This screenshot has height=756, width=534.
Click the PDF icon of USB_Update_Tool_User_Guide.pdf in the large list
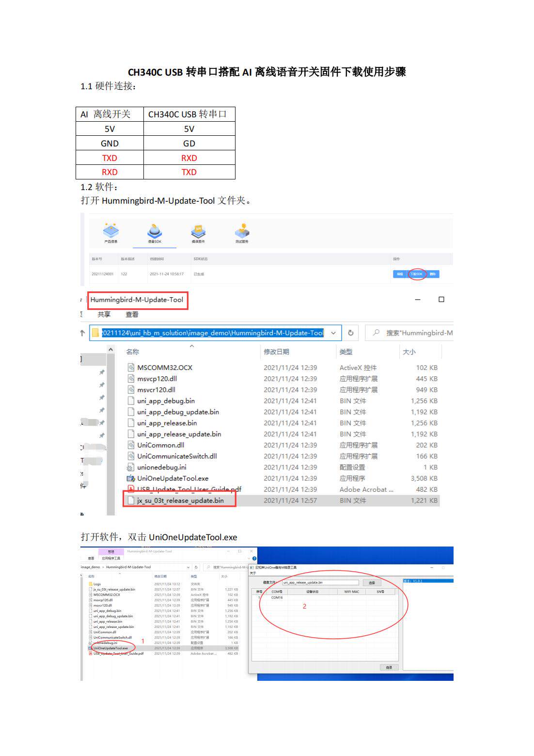130,489
